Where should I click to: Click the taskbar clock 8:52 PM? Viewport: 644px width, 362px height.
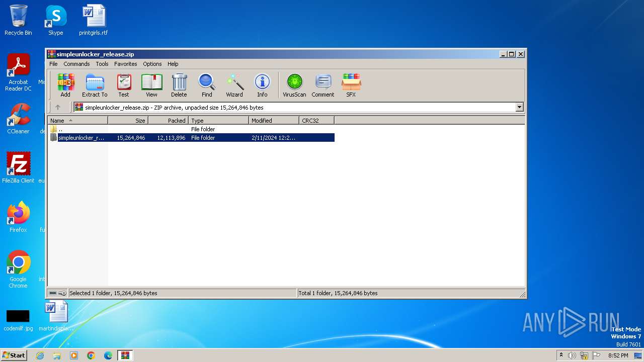pos(618,355)
